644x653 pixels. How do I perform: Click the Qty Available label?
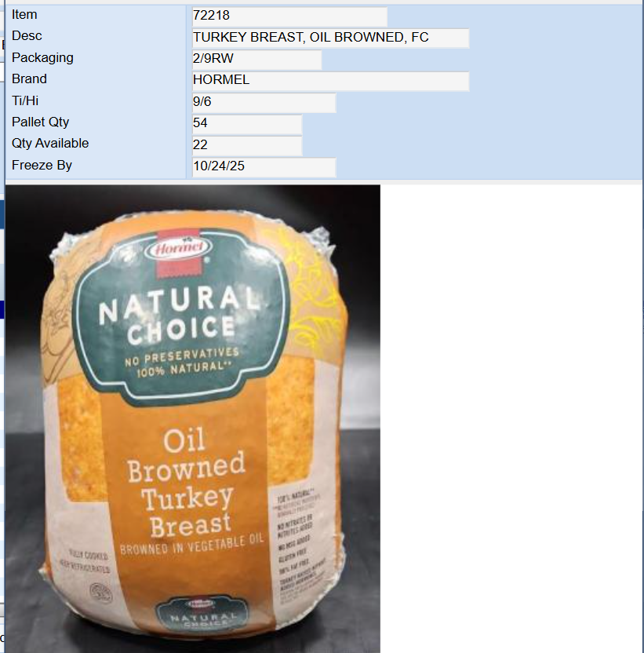pyautogui.click(x=50, y=144)
